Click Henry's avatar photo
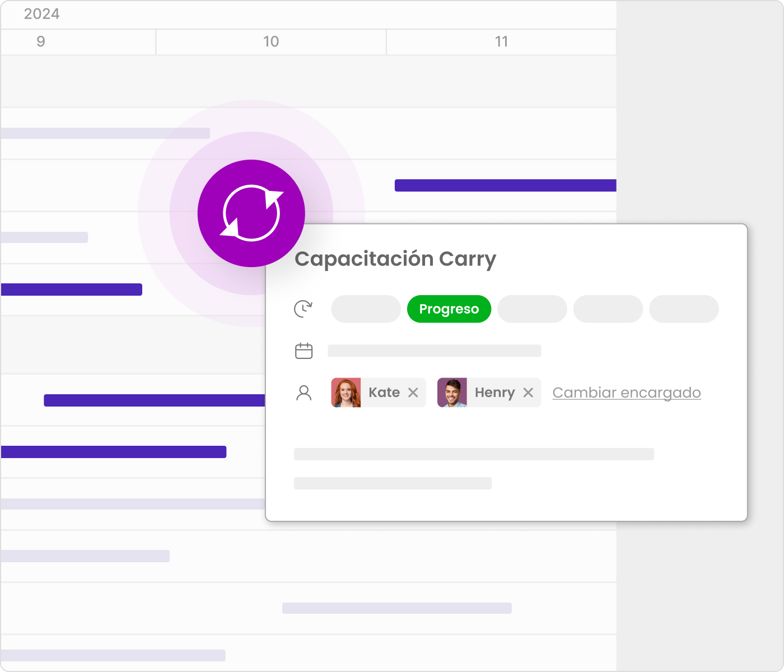Image resolution: width=784 pixels, height=672 pixels. (x=452, y=393)
